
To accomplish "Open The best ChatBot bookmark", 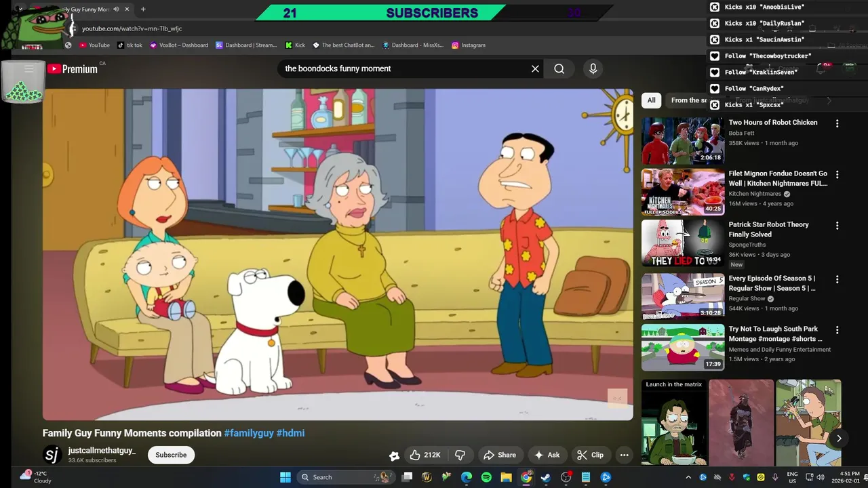I will point(343,45).
